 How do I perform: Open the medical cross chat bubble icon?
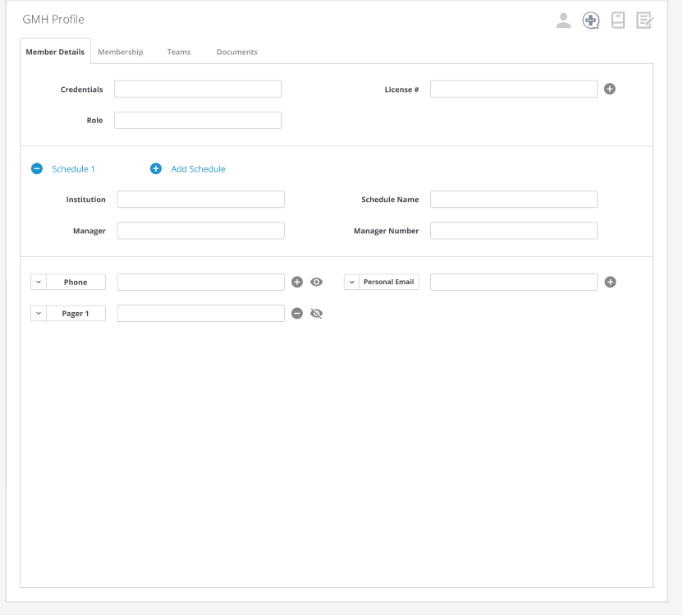[x=591, y=21]
